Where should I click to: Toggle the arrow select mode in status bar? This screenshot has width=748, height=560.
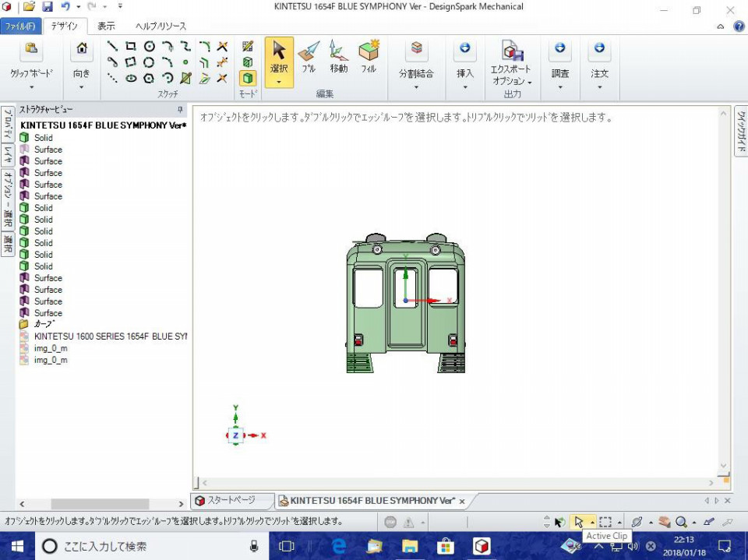click(x=579, y=522)
